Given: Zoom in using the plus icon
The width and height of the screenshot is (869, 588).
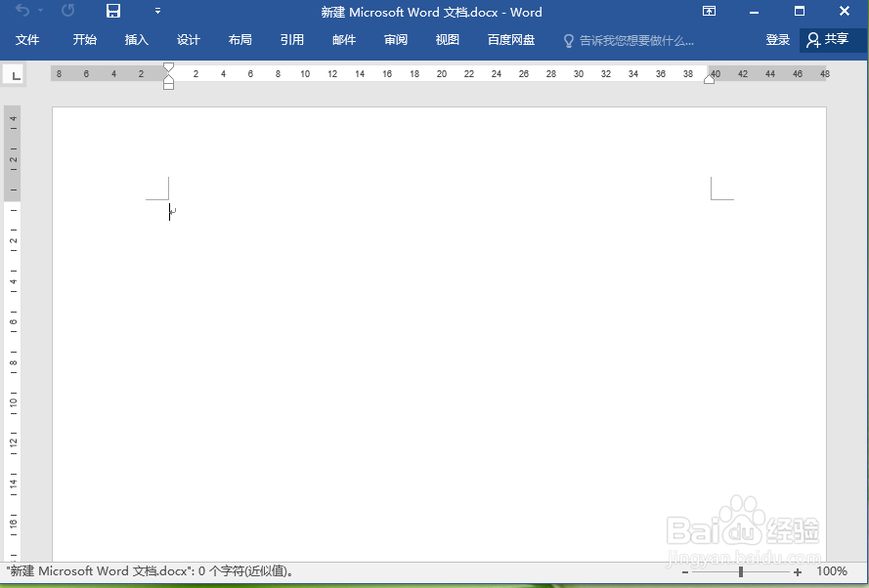Looking at the screenshot, I should 798,571.
